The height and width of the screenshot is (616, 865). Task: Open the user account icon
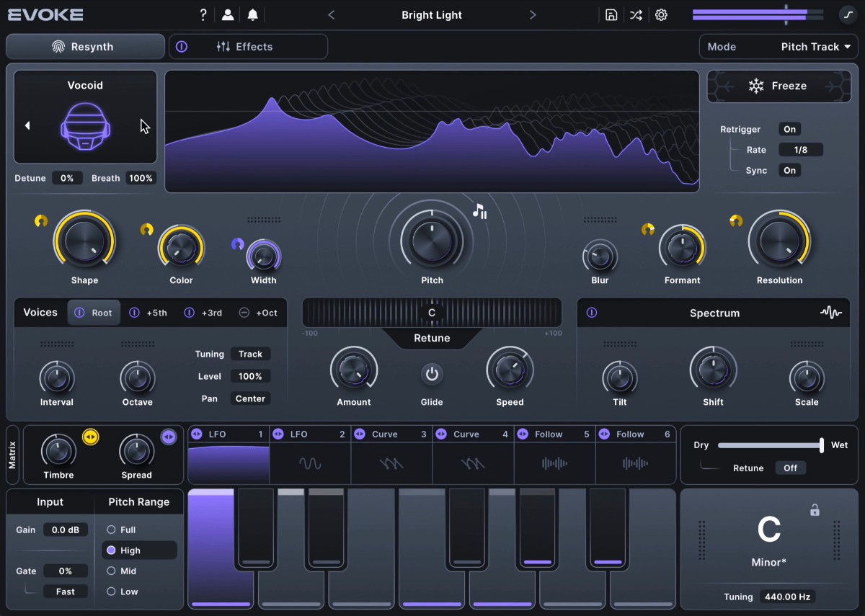coord(228,15)
